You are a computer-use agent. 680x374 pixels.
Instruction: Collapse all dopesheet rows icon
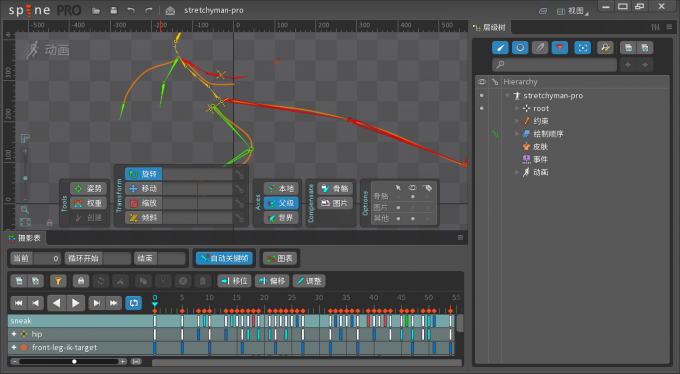[x=19, y=281]
